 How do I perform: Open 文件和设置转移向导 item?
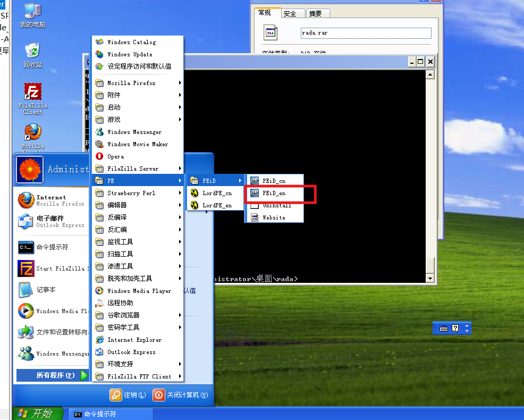(x=53, y=332)
